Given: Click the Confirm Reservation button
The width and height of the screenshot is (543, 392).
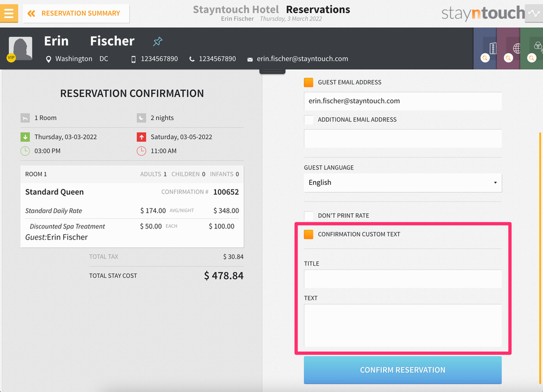Looking at the screenshot, I should (x=403, y=370).
